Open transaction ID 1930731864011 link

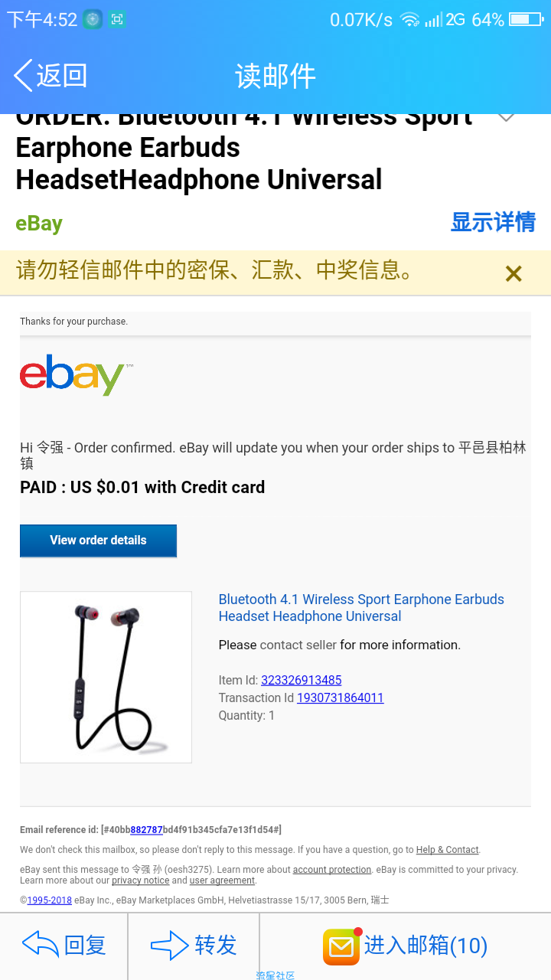pos(341,697)
